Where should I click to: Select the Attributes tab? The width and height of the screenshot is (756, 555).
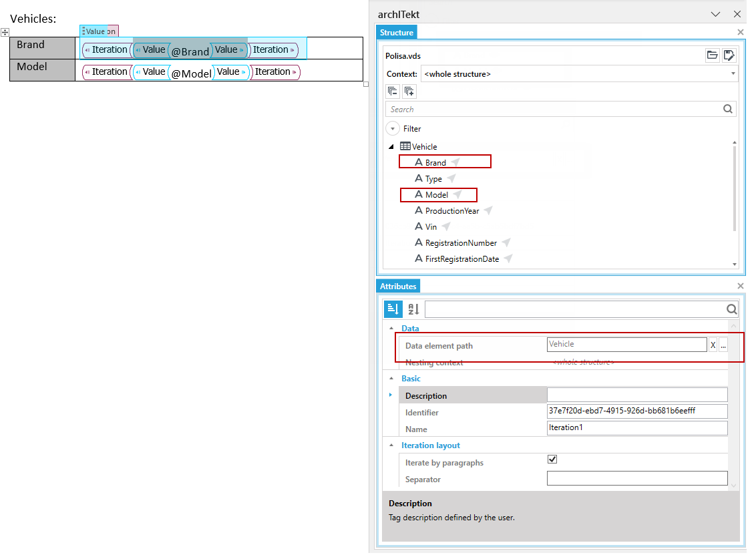398,286
